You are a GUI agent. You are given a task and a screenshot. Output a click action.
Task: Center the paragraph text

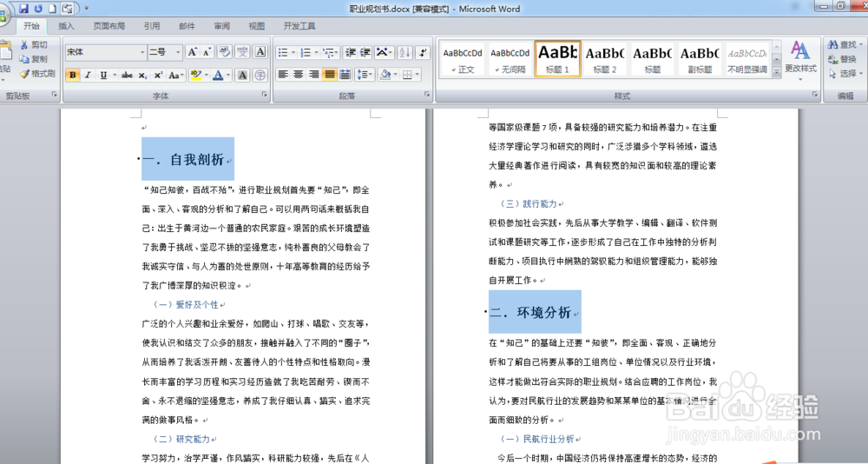pyautogui.click(x=299, y=74)
